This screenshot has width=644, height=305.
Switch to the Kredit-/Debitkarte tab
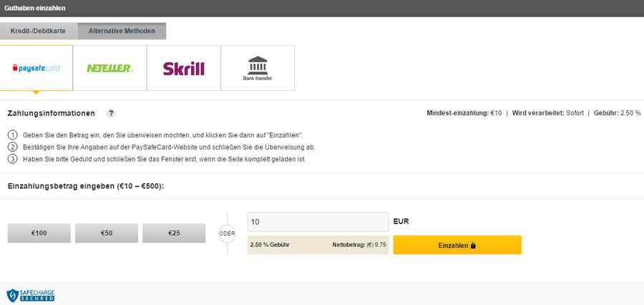(x=38, y=31)
